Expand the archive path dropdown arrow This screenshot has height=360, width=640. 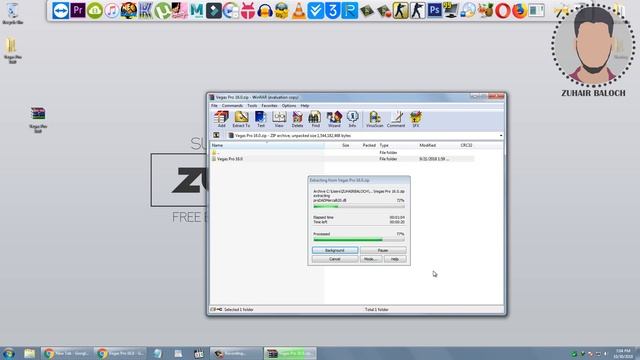[501, 136]
